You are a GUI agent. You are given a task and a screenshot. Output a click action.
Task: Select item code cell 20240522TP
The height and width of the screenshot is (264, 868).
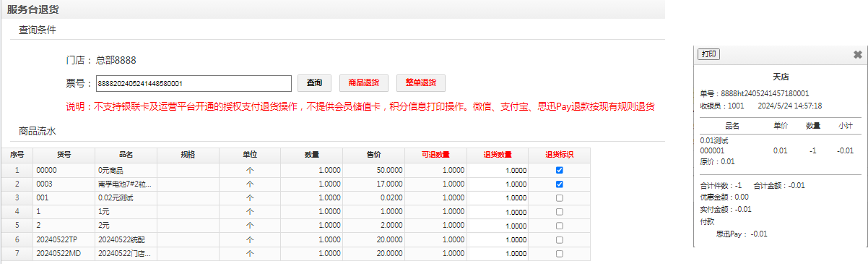point(64,239)
